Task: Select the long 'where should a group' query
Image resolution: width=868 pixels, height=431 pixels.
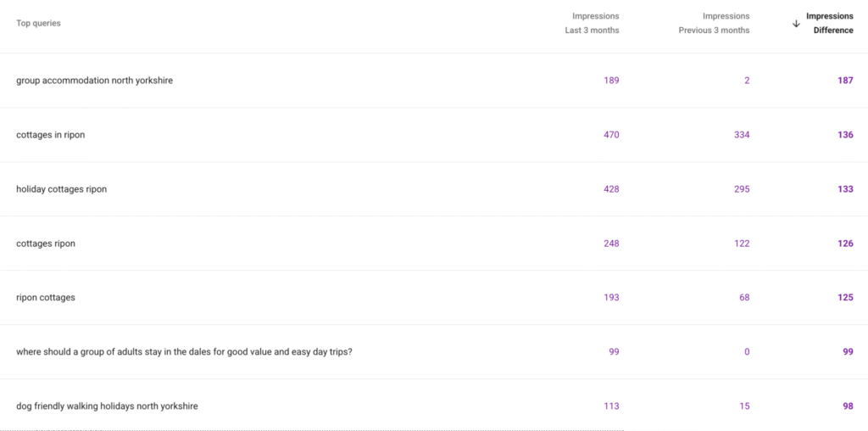Action: tap(184, 352)
